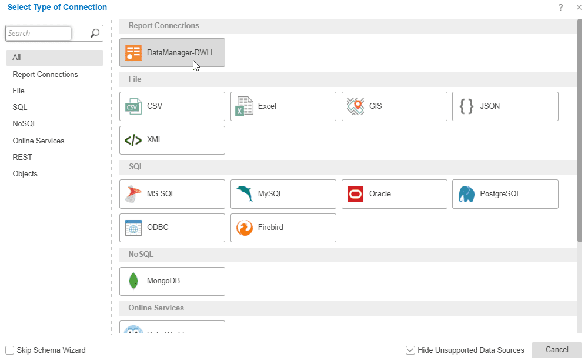Click the ODBC connection tile
This screenshot has height=364, width=588.
[172, 228]
